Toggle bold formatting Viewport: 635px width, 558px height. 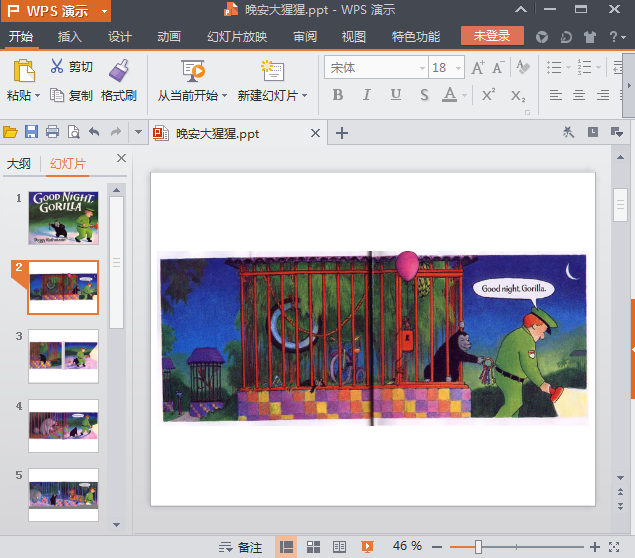(x=337, y=95)
